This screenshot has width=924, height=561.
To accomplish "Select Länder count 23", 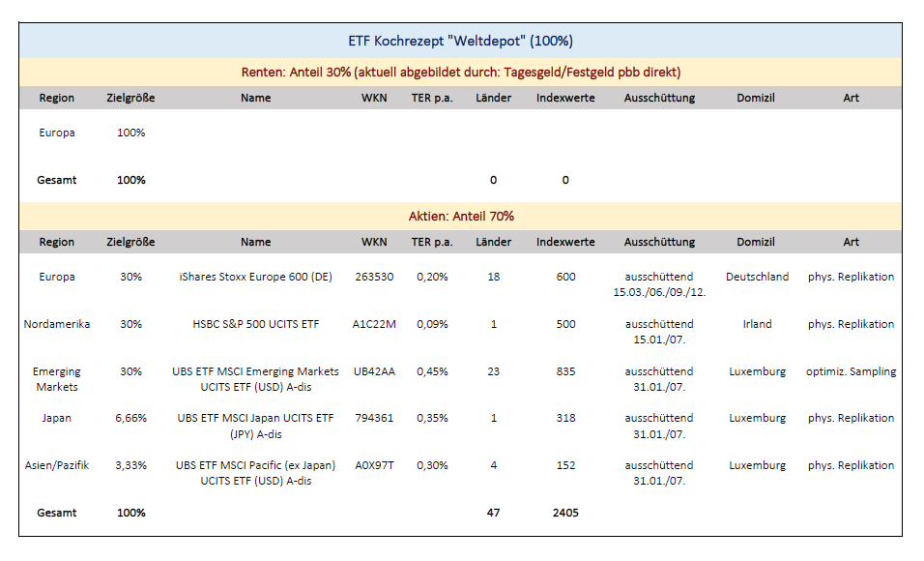I will [x=493, y=371].
